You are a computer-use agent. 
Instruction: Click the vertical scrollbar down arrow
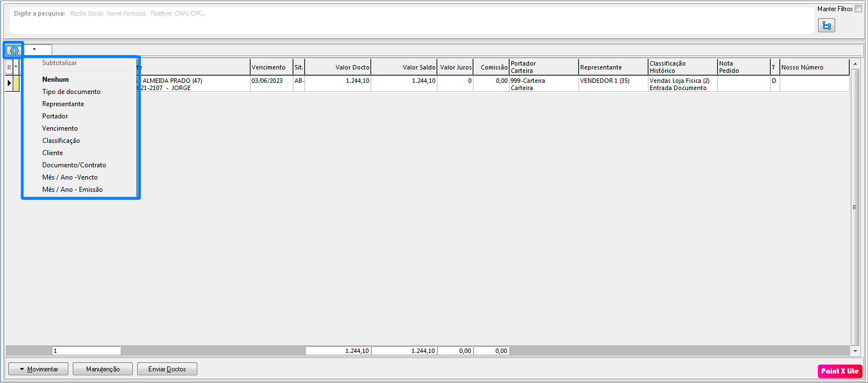point(855,351)
